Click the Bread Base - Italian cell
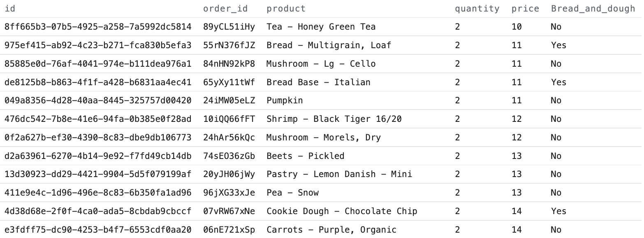 pyautogui.click(x=318, y=82)
